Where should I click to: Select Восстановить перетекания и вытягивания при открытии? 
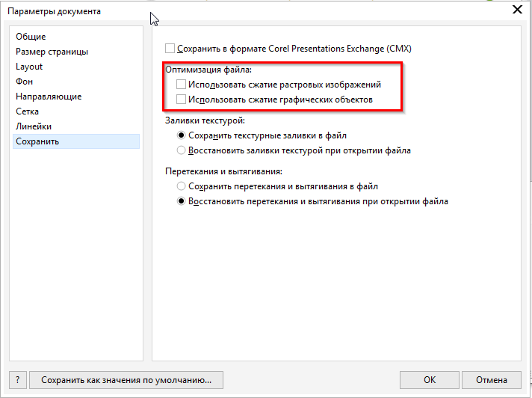pos(181,201)
